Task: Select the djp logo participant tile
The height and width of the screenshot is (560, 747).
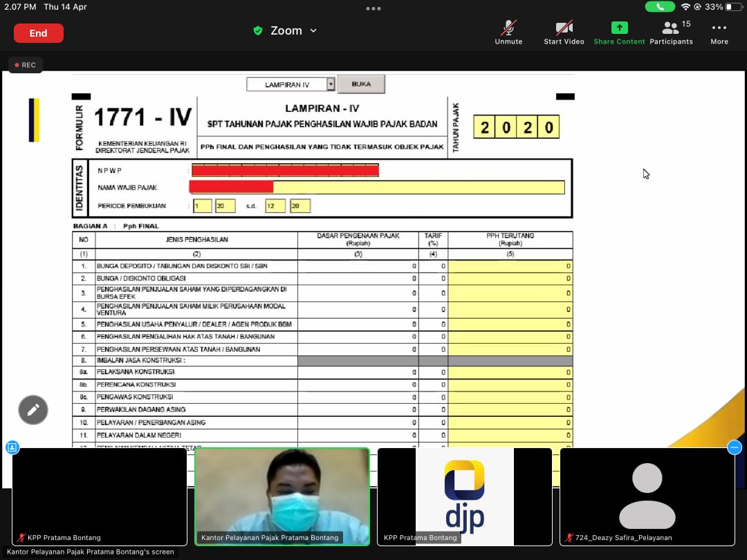Action: [x=465, y=496]
